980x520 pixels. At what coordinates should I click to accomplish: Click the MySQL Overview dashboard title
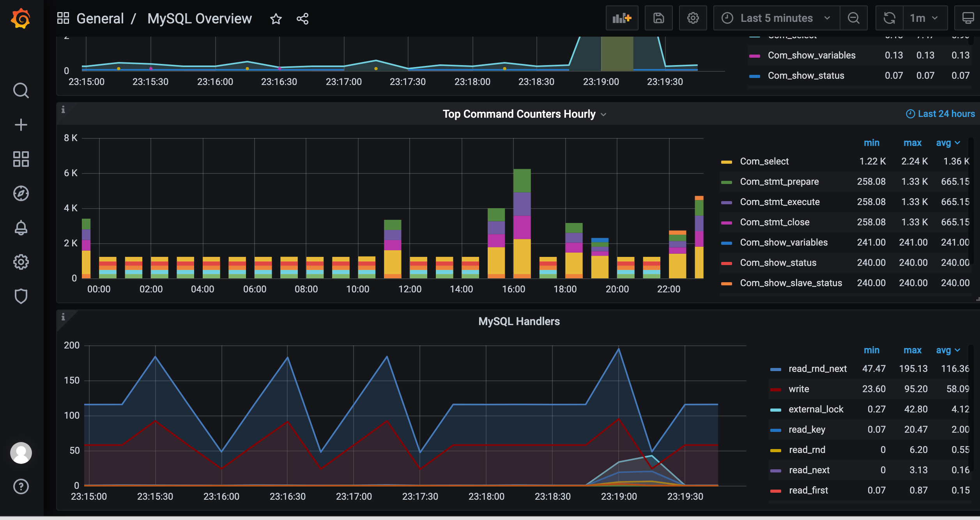click(x=200, y=18)
